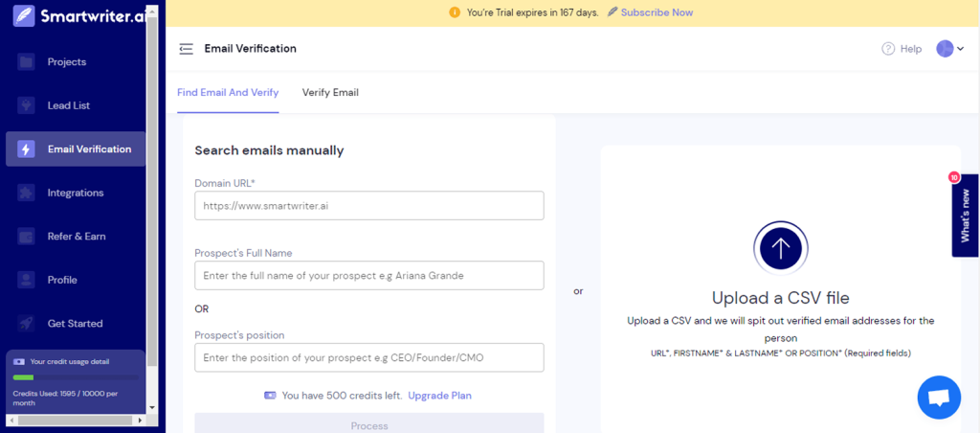
Task: Click the Get Started rocket icon
Action: (26, 324)
